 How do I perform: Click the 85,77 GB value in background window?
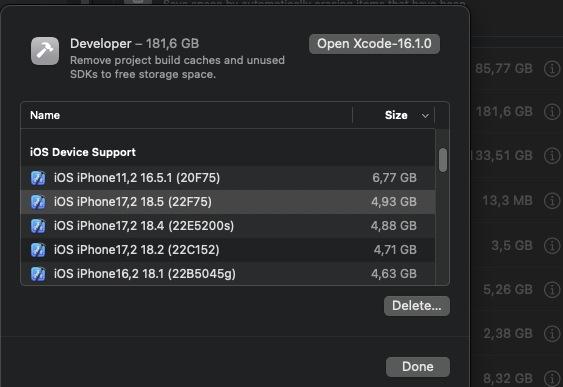pyautogui.click(x=504, y=68)
